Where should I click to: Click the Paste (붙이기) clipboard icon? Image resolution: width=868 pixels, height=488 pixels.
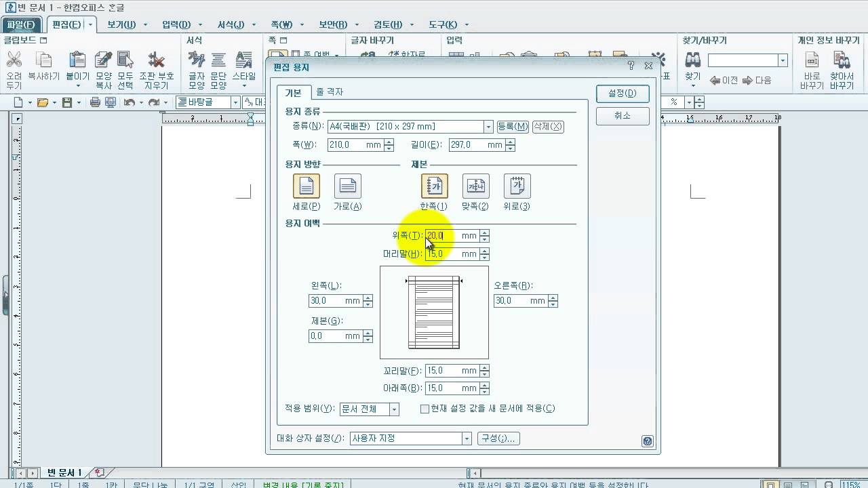click(x=77, y=61)
